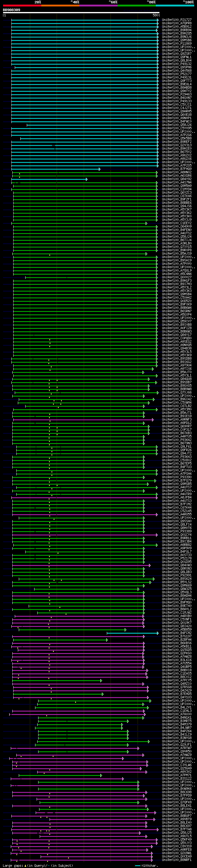The image size is (197, 868).
Task: Open hit UniRef100_A7QPR8
Action: (x=177, y=23)
